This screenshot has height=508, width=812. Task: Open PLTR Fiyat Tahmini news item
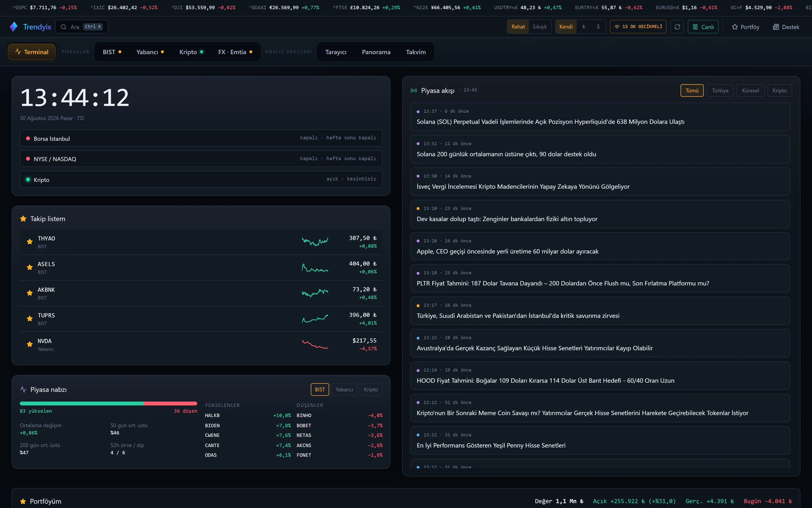point(600,278)
